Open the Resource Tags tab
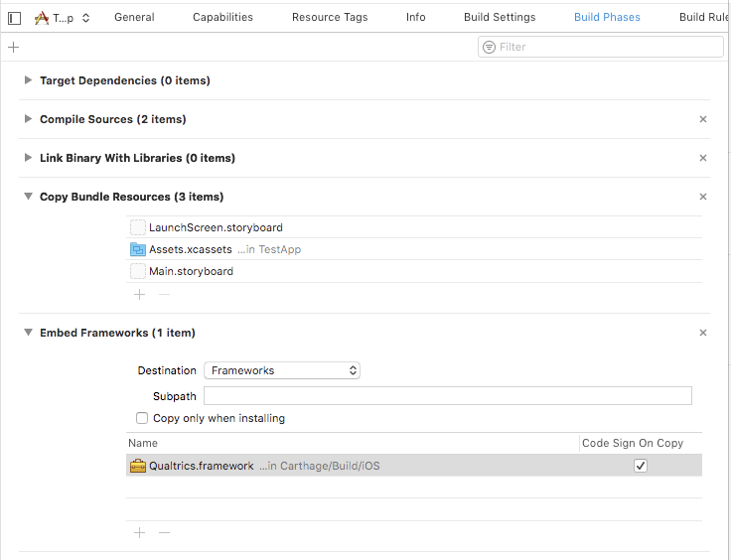 click(330, 17)
